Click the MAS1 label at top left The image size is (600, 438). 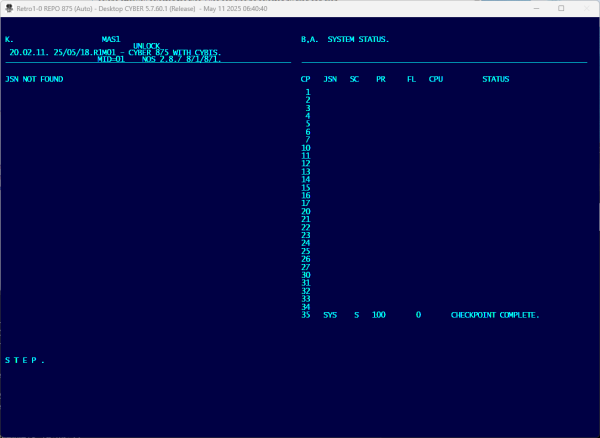(111, 40)
